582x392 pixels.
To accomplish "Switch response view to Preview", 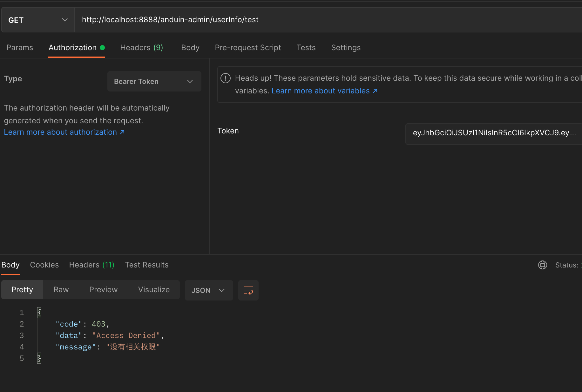I will [103, 290].
